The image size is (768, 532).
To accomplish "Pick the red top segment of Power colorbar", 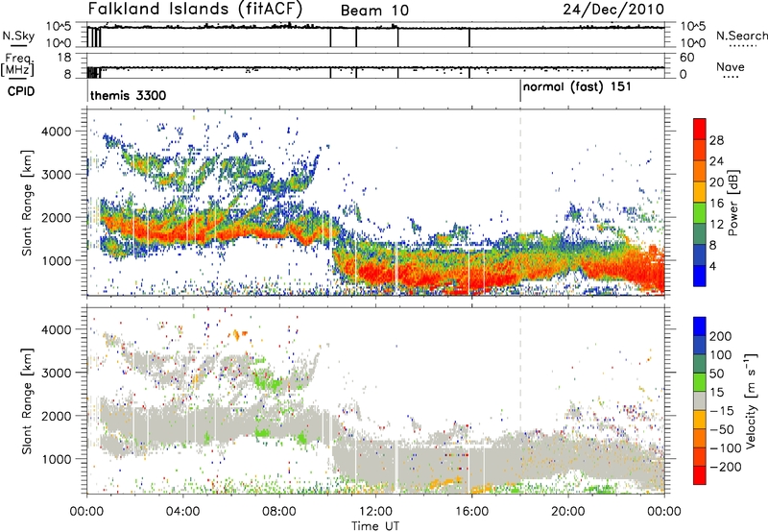I will coord(700,129).
